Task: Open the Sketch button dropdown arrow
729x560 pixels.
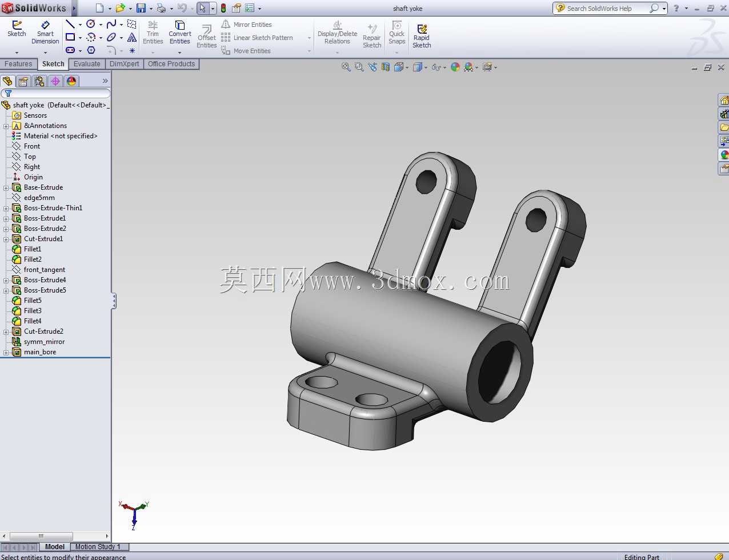Action: [17, 53]
